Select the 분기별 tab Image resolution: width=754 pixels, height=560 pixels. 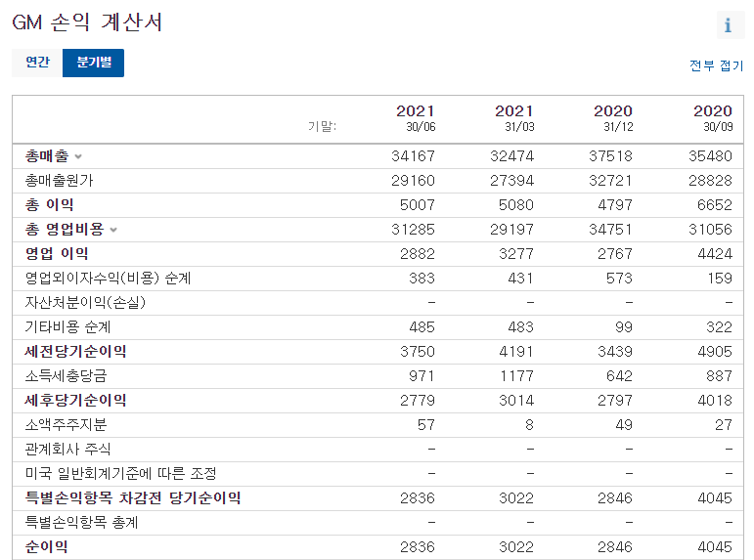coord(94,63)
